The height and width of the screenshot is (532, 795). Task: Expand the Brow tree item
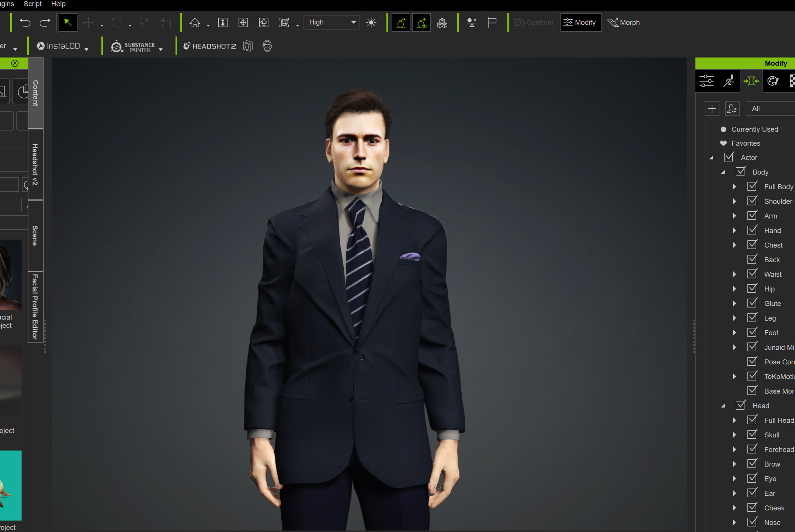(x=734, y=464)
